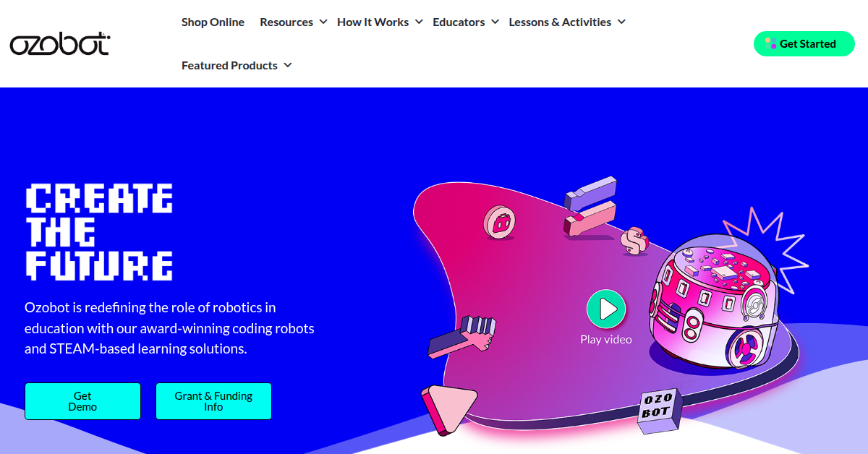Click the purple and pink blocks graphic

pyautogui.click(x=590, y=207)
